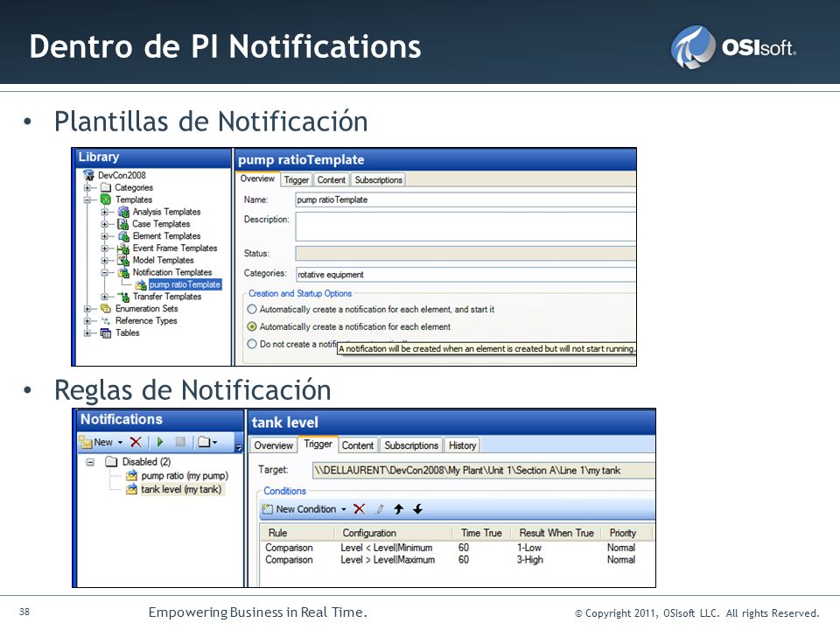Screen dimensions: 840x630
Task: Click the Name field containing pump ratioTemplate
Action: 465,199
